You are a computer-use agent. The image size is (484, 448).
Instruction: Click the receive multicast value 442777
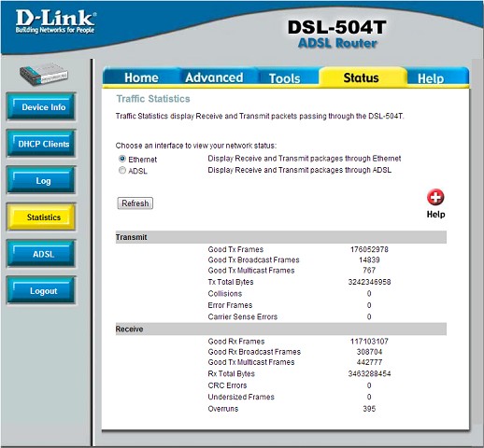click(369, 362)
